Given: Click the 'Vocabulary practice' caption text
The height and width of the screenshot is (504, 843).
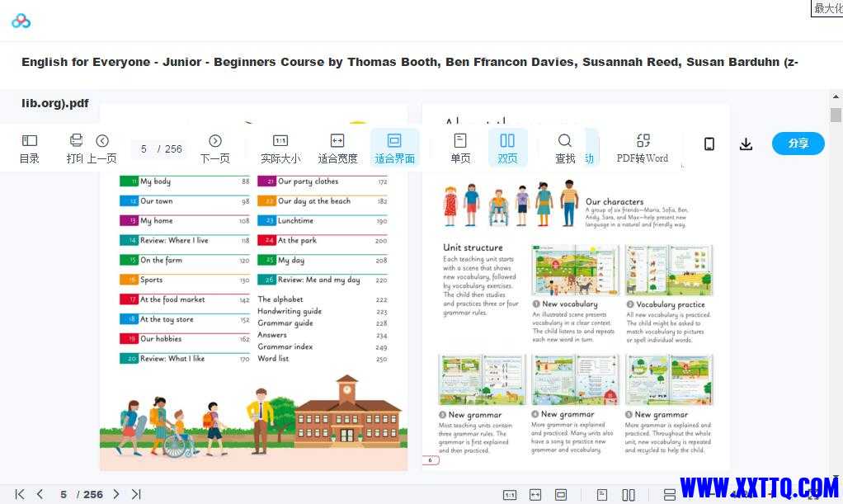Looking at the screenshot, I should (x=671, y=304).
